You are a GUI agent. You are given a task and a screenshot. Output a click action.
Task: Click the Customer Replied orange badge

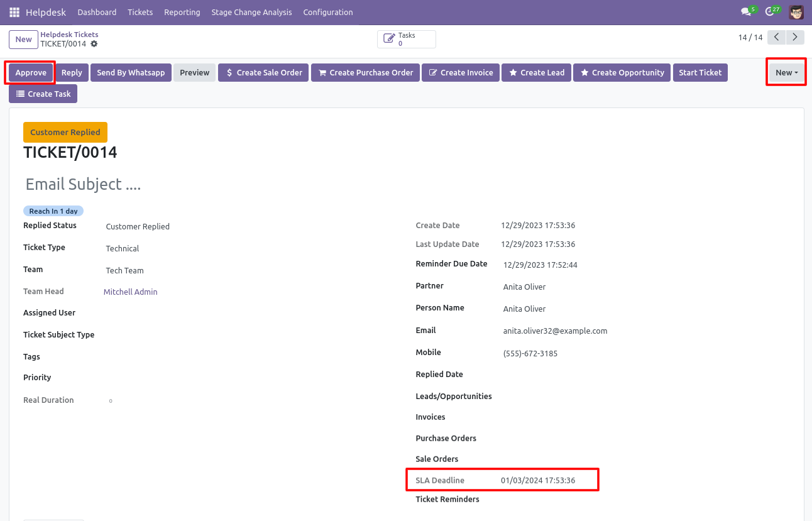(x=65, y=132)
